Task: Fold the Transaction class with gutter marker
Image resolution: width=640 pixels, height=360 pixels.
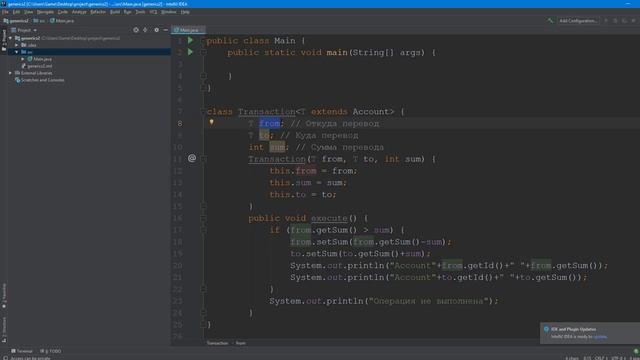Action: tap(203, 111)
